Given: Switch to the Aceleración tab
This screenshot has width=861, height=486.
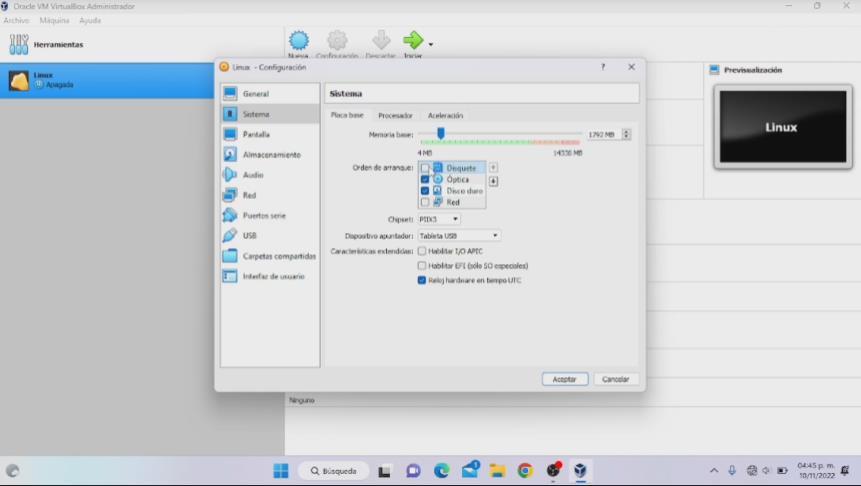Looking at the screenshot, I should coord(445,115).
